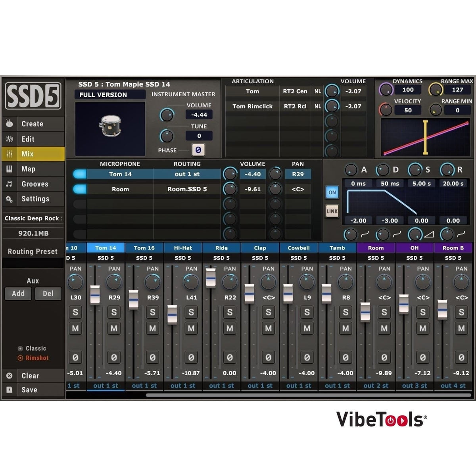Click the Attack envelope knob
Viewport: 476px width, 476px height.
tap(351, 170)
